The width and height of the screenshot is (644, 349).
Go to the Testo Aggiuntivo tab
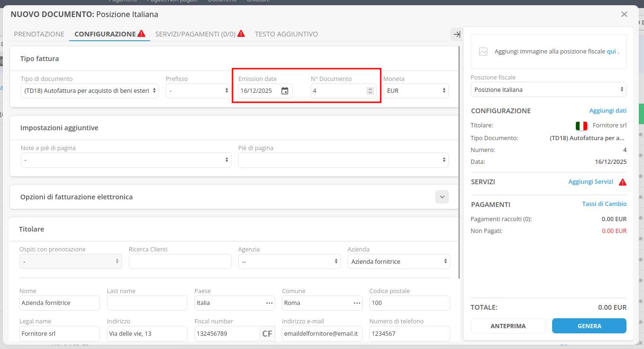click(286, 34)
